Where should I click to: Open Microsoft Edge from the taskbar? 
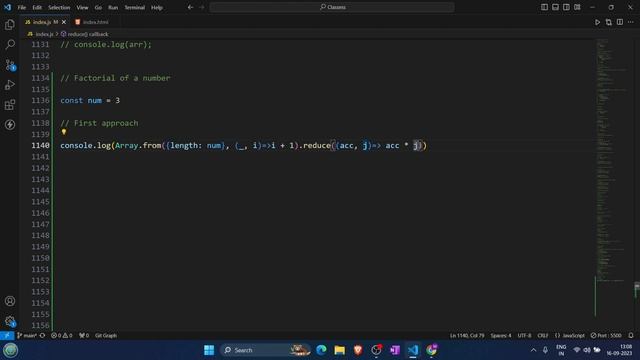[321, 350]
